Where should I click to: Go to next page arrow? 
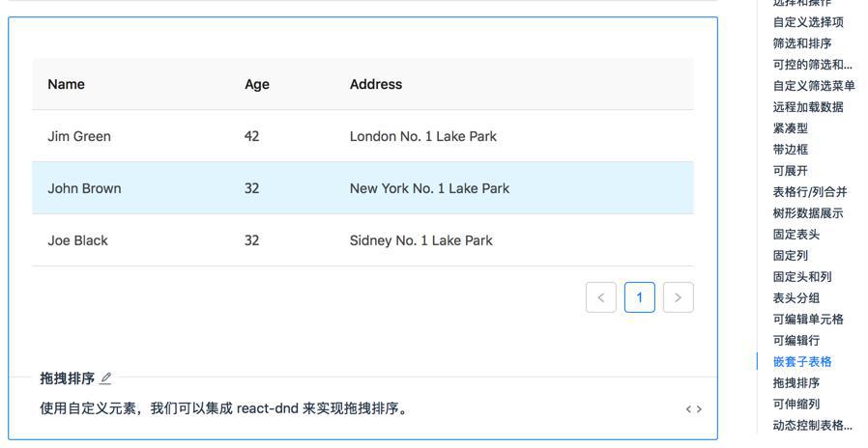pyautogui.click(x=678, y=297)
